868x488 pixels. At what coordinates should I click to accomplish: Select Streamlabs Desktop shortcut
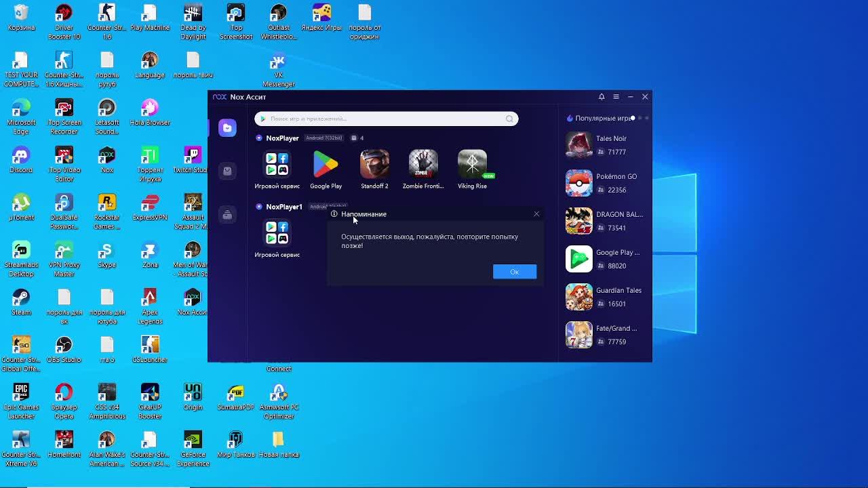coord(21,260)
